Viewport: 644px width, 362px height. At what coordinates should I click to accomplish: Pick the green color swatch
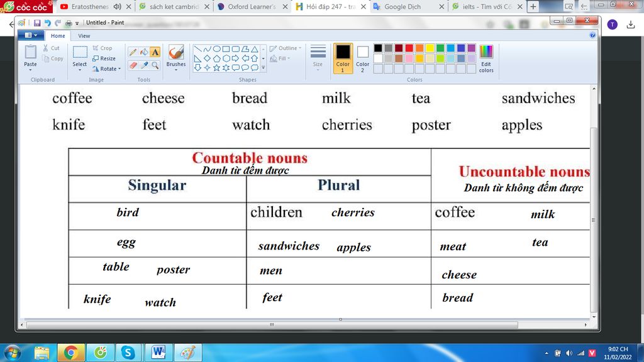click(440, 48)
